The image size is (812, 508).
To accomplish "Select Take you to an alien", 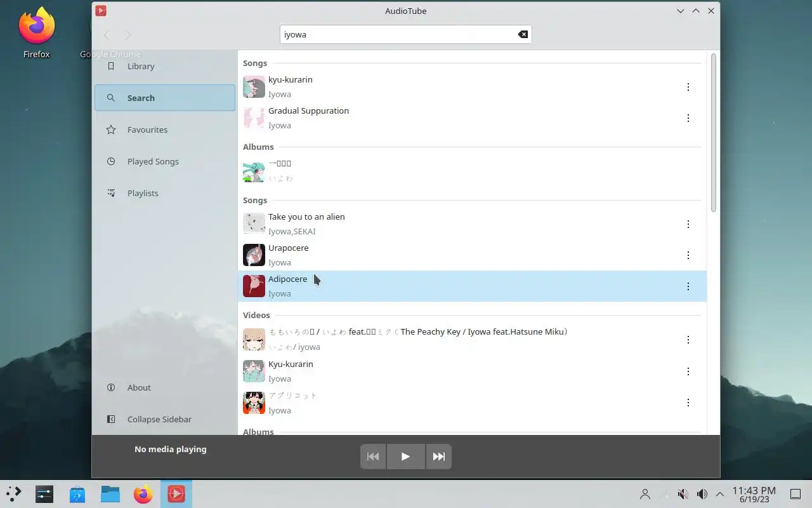I will [472, 224].
